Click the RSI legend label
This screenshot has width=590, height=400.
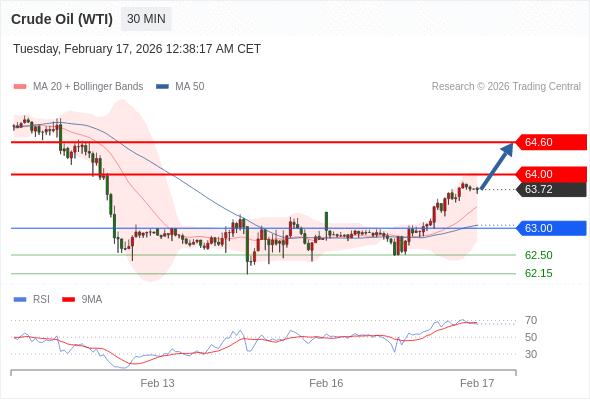[x=41, y=300]
